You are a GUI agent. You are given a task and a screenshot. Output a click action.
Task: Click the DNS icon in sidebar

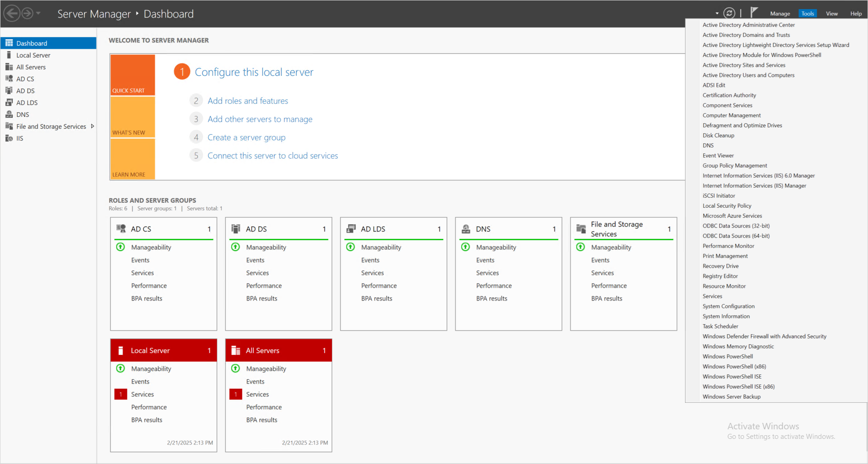pyautogui.click(x=9, y=114)
